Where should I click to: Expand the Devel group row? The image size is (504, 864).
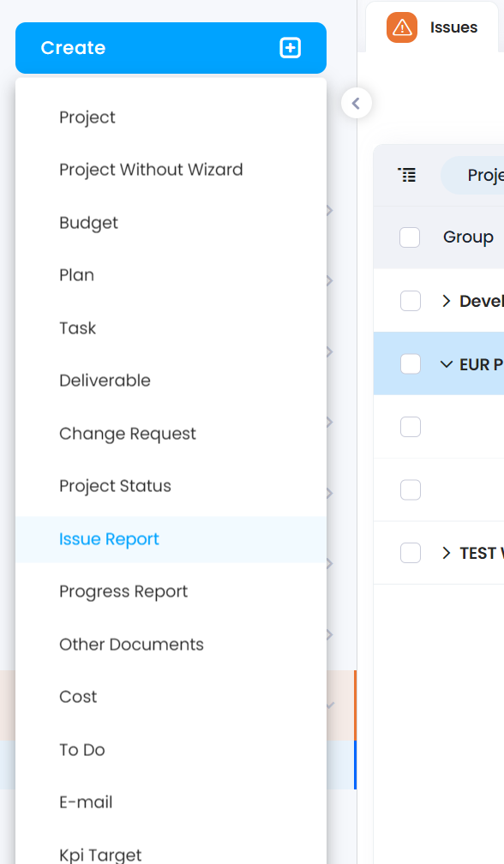point(447,301)
